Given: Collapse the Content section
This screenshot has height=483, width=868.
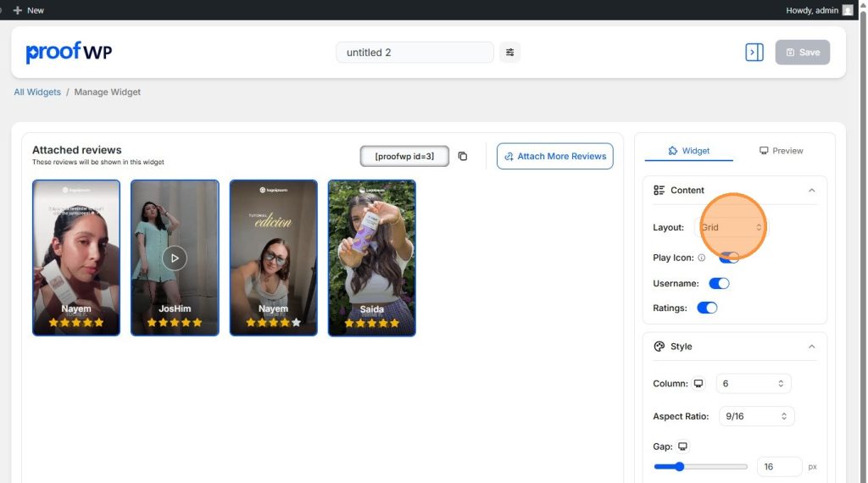Looking at the screenshot, I should pos(811,191).
